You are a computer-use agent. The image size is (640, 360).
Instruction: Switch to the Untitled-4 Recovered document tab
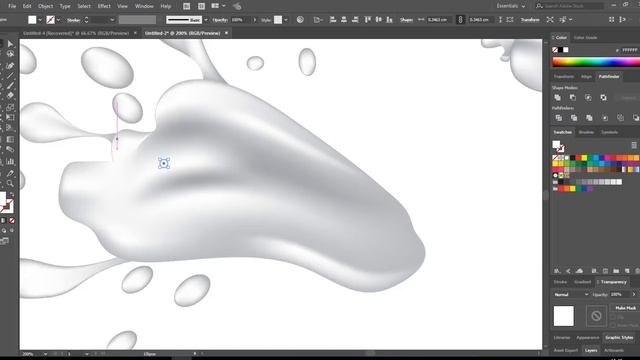(76, 33)
